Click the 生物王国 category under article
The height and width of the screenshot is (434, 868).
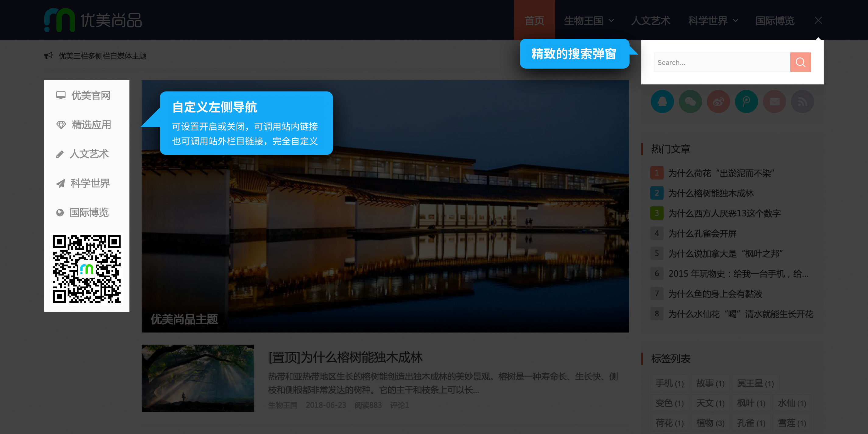click(283, 405)
